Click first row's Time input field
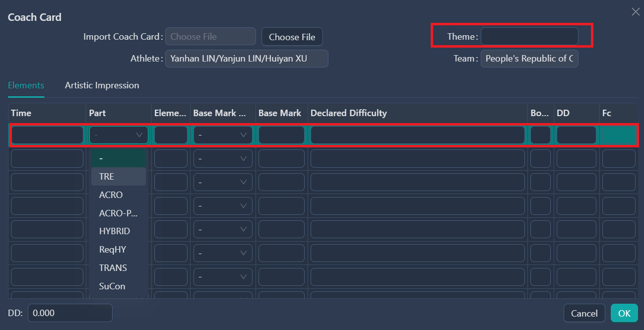The height and width of the screenshot is (330, 644). pos(47,135)
